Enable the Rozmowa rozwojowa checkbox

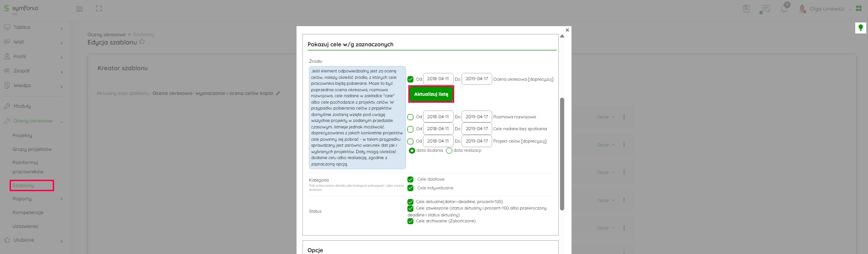point(411,117)
